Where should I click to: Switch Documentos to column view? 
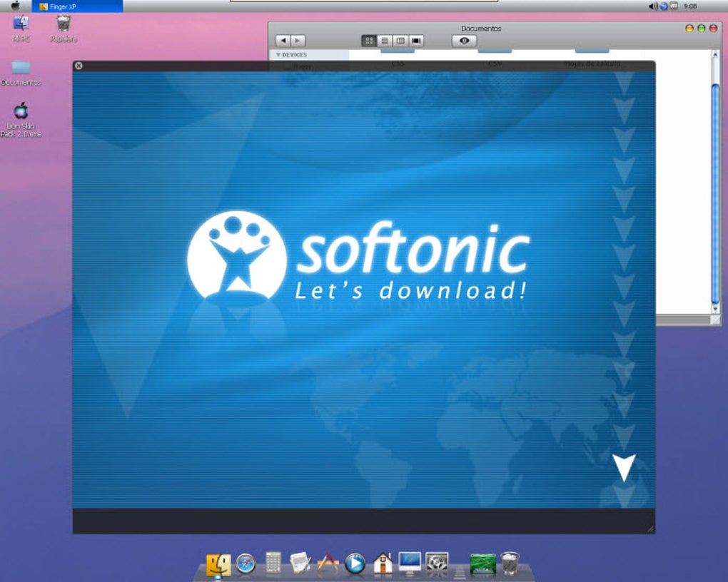pyautogui.click(x=400, y=41)
